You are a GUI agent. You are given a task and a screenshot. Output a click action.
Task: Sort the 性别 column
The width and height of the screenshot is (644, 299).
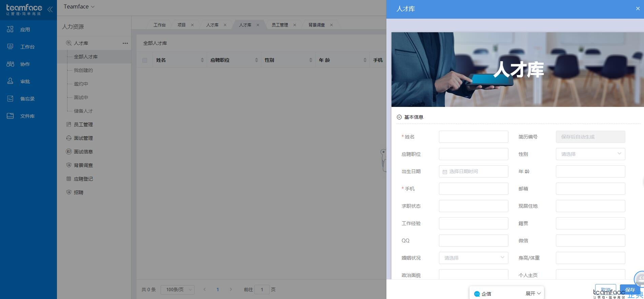click(x=311, y=60)
